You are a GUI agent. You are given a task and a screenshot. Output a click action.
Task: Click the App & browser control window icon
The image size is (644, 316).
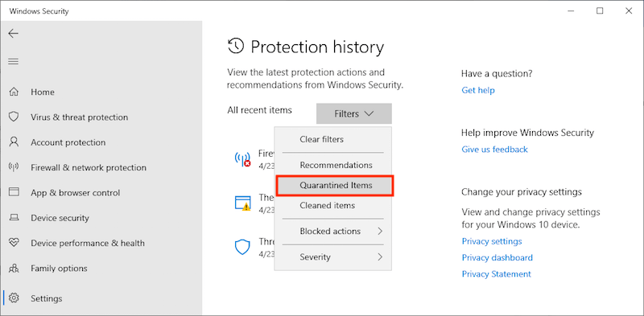pyautogui.click(x=14, y=192)
